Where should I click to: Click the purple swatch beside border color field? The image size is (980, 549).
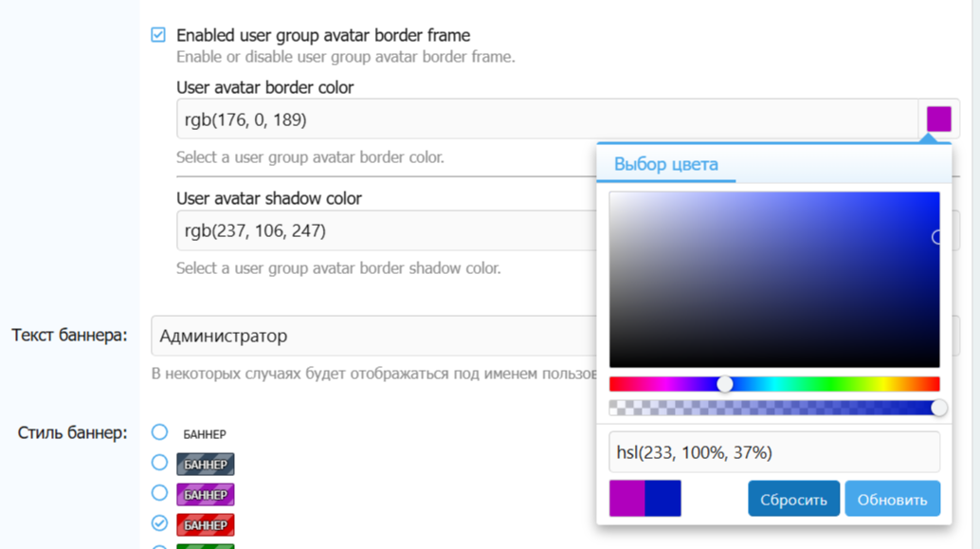pyautogui.click(x=938, y=119)
